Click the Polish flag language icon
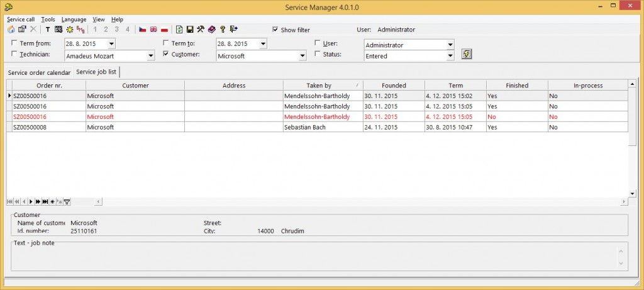Image resolution: width=644 pixels, height=290 pixels. [165, 30]
